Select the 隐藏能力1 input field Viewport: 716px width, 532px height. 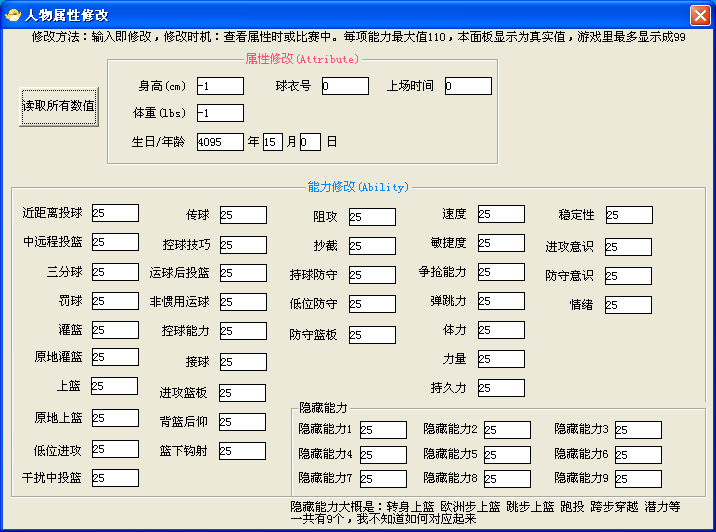[383, 430]
